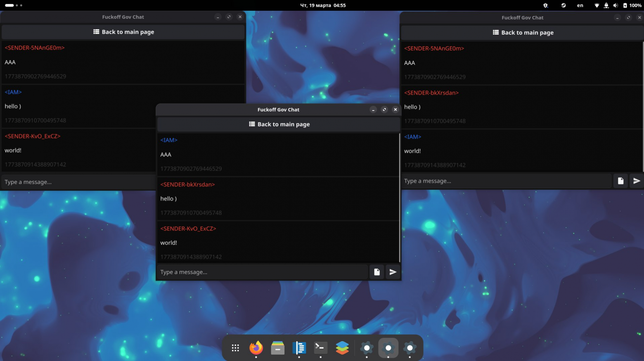Send the message in the center chat window
The height and width of the screenshot is (361, 644).
pyautogui.click(x=393, y=272)
